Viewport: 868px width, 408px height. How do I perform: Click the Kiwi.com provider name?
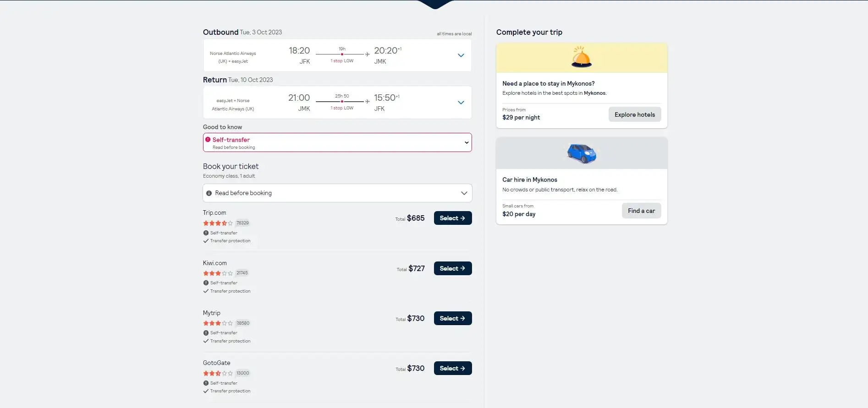tap(215, 263)
